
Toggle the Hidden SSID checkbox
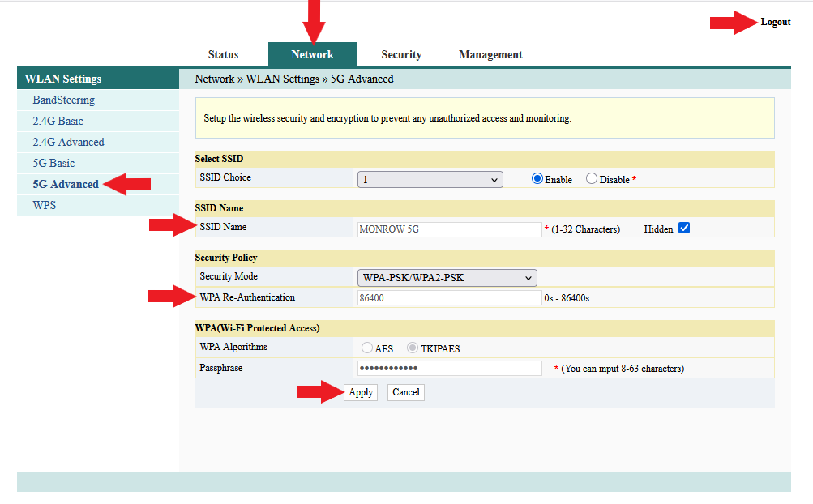684,229
